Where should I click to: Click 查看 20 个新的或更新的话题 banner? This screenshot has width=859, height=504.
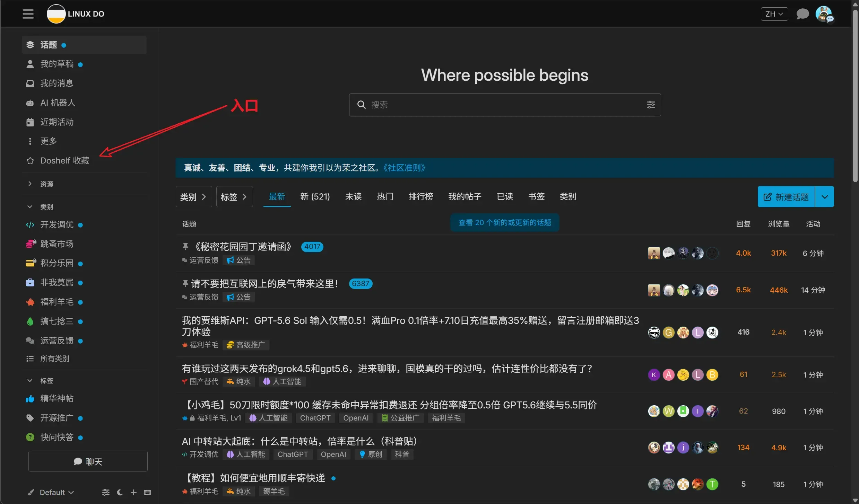pyautogui.click(x=505, y=222)
